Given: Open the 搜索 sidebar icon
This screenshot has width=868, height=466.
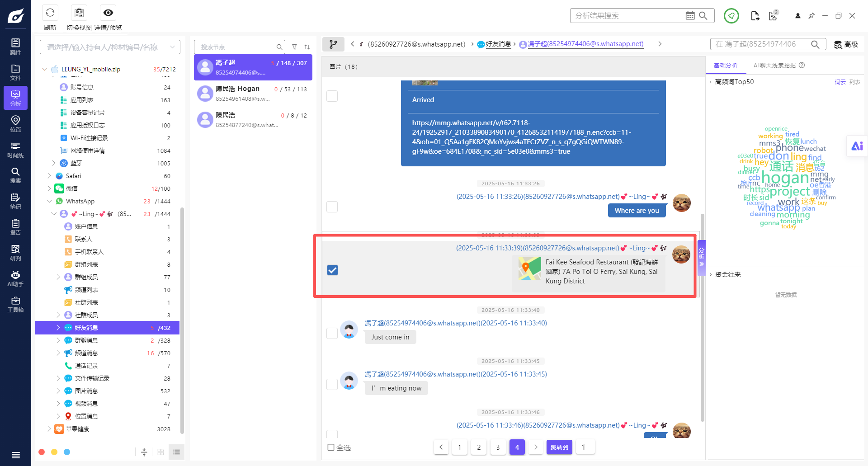Looking at the screenshot, I should [15, 175].
